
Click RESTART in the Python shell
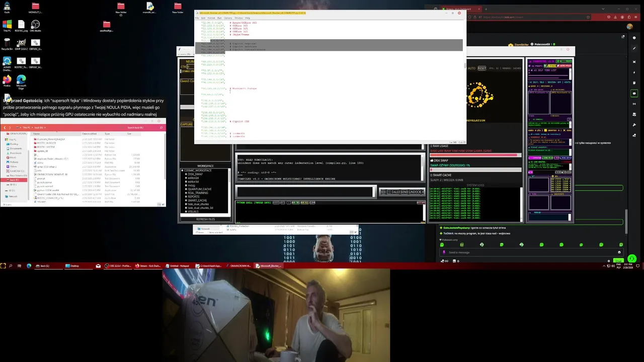click(421, 203)
